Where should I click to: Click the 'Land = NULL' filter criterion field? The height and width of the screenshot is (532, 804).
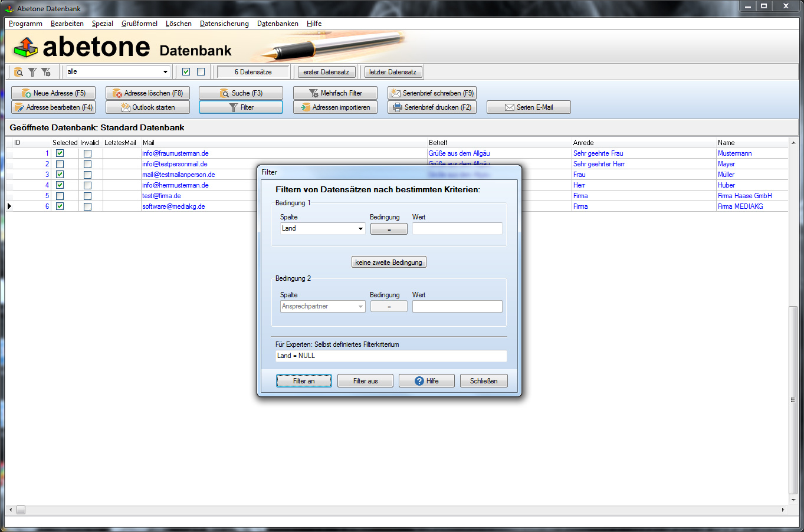point(390,356)
